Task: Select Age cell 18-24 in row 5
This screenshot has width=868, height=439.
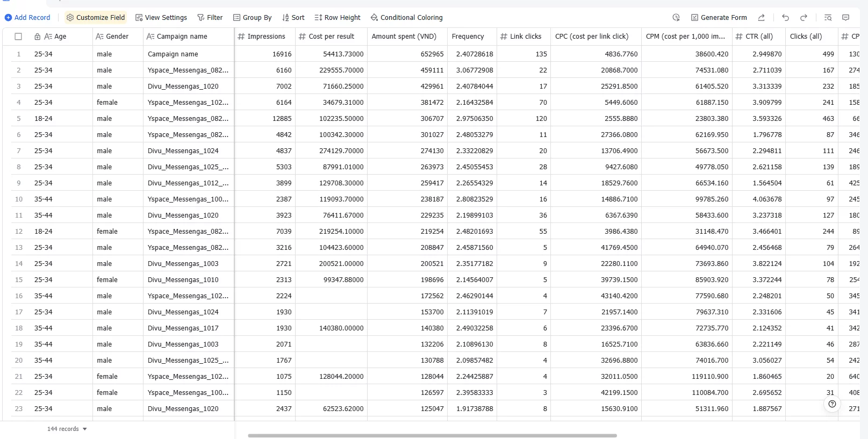Action: (x=61, y=118)
